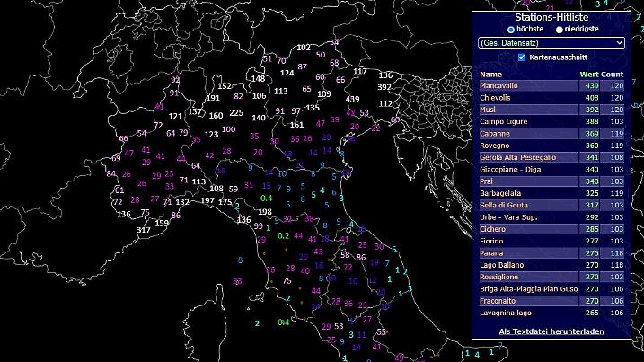Select the Fiorino station row
The width and height of the screenshot is (644, 362).
tap(551, 241)
